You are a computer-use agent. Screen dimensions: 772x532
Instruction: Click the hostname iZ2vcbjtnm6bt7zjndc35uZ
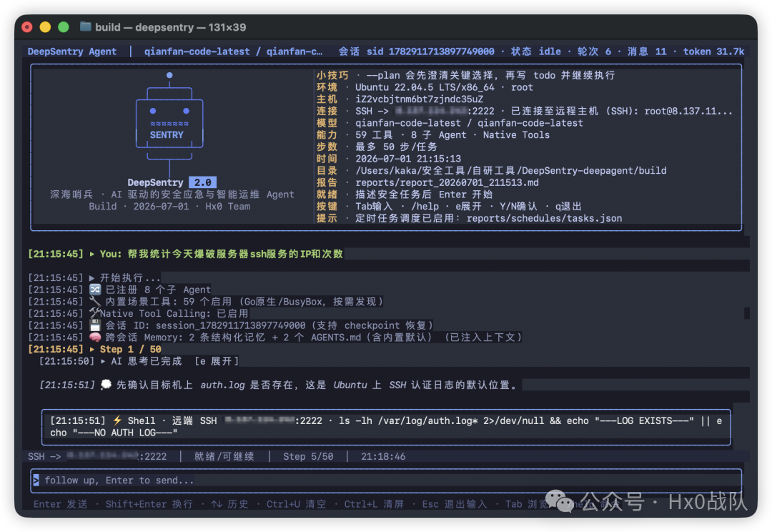pos(420,99)
